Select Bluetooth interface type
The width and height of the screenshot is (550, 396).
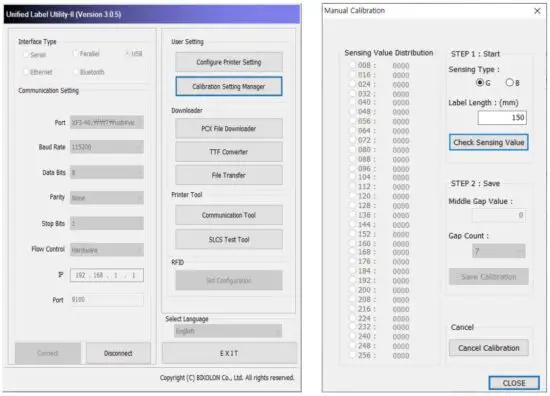(75, 72)
